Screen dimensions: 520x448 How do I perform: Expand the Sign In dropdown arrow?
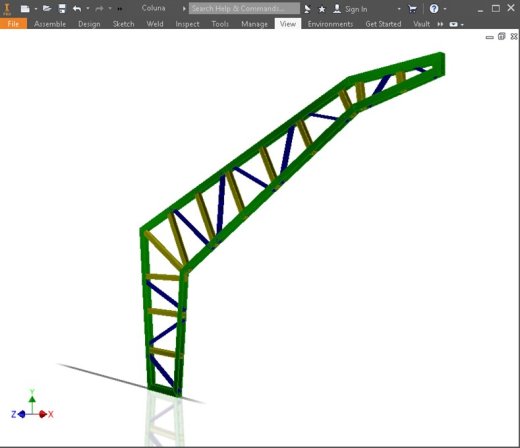point(399,9)
